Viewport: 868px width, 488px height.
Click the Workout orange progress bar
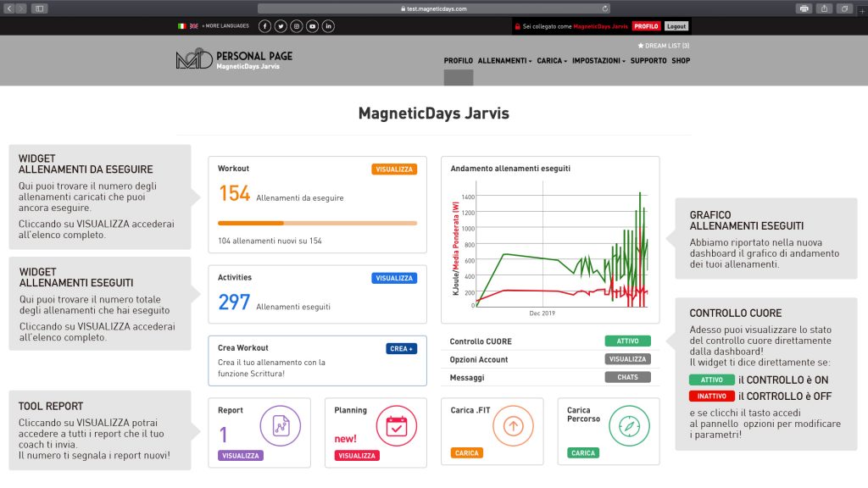tap(317, 224)
